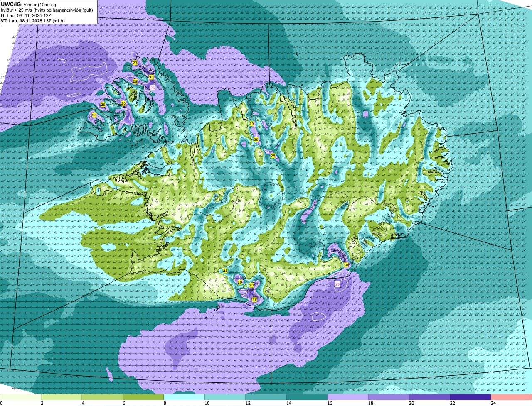Select the 2–4 m/s light yellow-green legend swatch
Image resolution: width=532 pixels, height=406 pixels.
coord(62,397)
